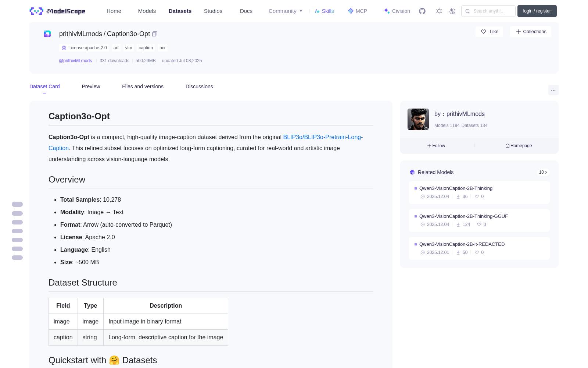The height and width of the screenshot is (368, 588).
Task: Open the BLIP3o-Pretrain-Long-Caption link
Action: point(323,137)
